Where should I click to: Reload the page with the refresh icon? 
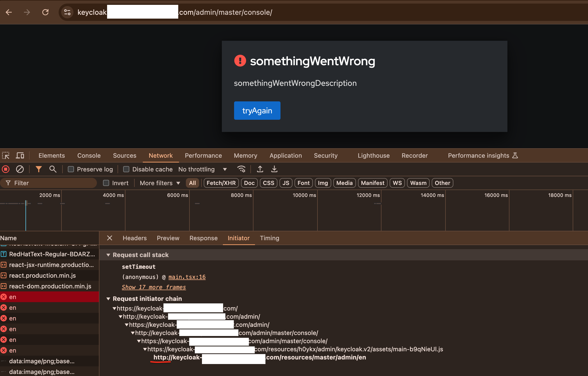[45, 12]
